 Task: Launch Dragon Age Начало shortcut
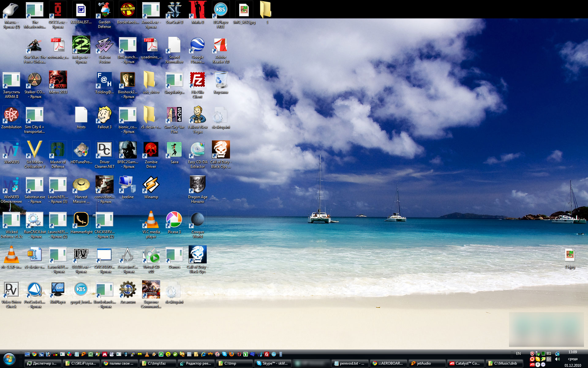pyautogui.click(x=198, y=190)
